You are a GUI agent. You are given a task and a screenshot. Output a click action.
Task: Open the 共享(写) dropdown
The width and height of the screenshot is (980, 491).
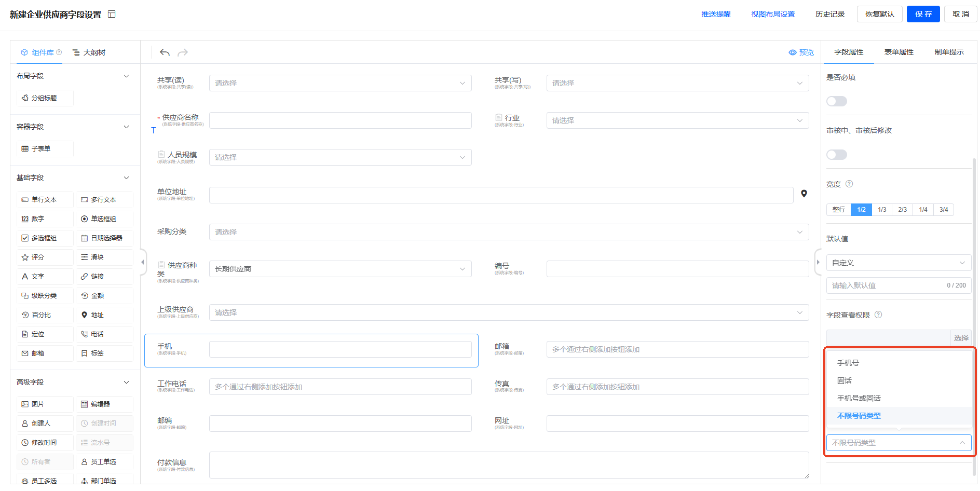point(678,83)
